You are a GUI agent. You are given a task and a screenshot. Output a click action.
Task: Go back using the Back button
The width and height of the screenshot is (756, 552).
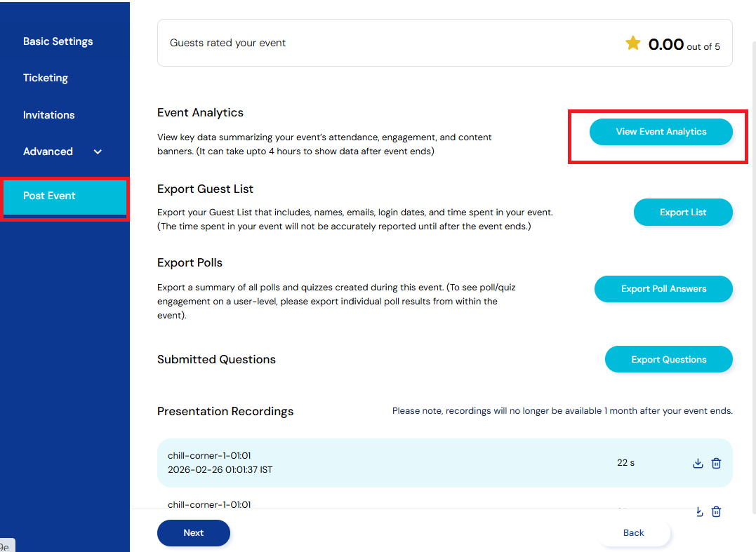coord(633,533)
